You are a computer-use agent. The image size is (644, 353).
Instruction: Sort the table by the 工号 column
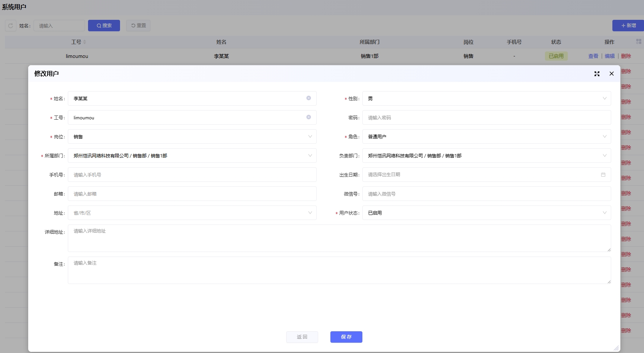coord(84,42)
